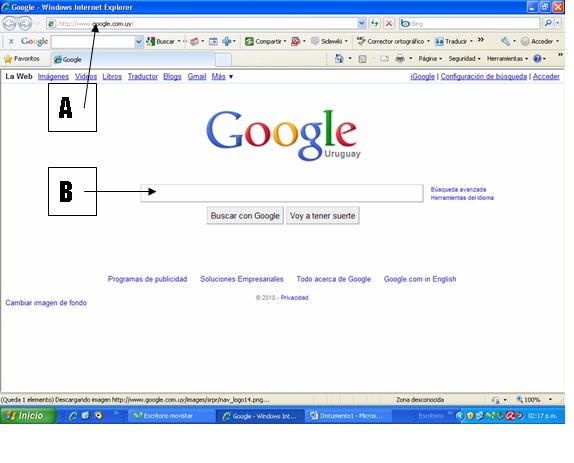Close the Google toolbar with X icon

[x=11, y=41]
